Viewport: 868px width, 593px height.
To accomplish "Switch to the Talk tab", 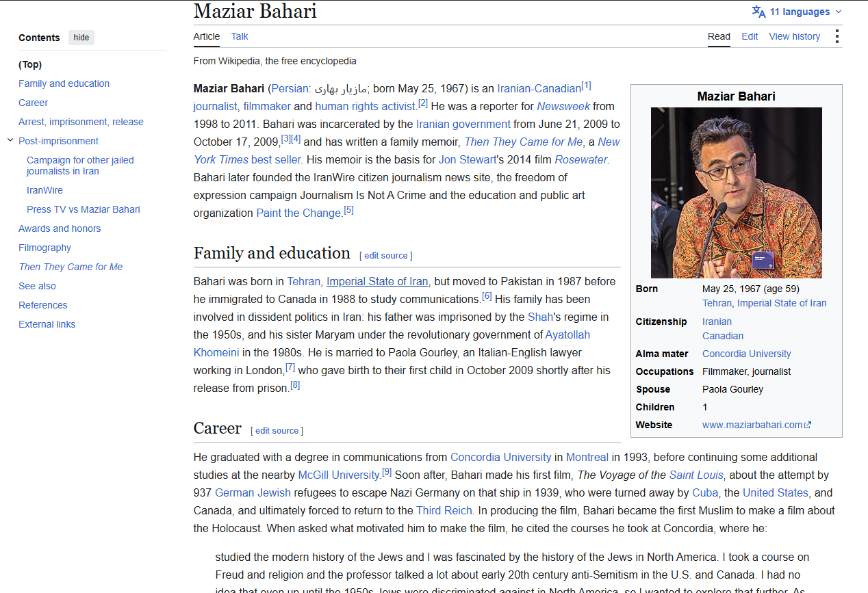I will coord(240,36).
